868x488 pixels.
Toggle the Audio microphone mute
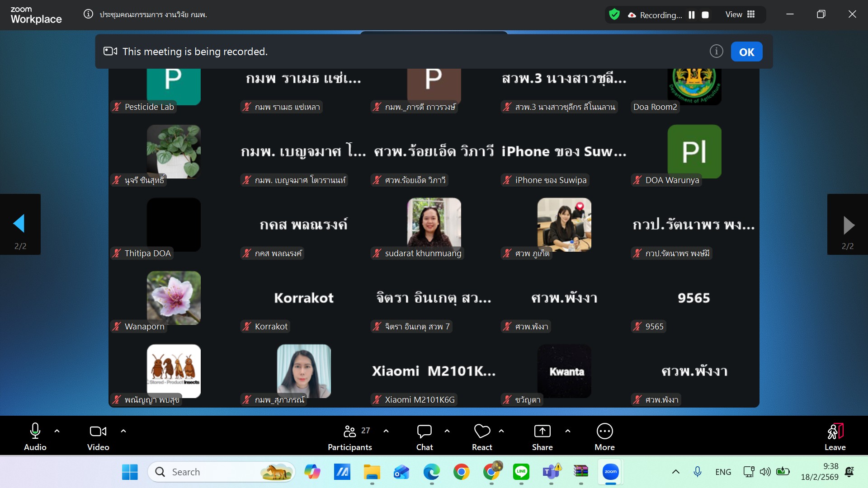coord(35,432)
